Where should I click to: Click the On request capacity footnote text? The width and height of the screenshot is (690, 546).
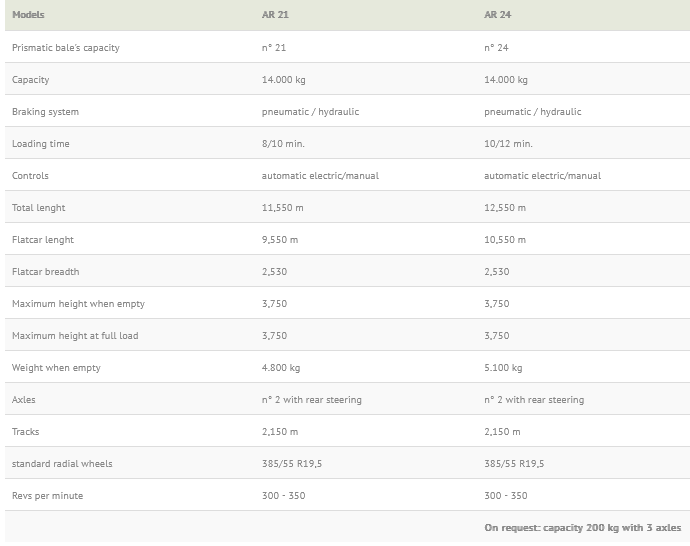tap(582, 527)
